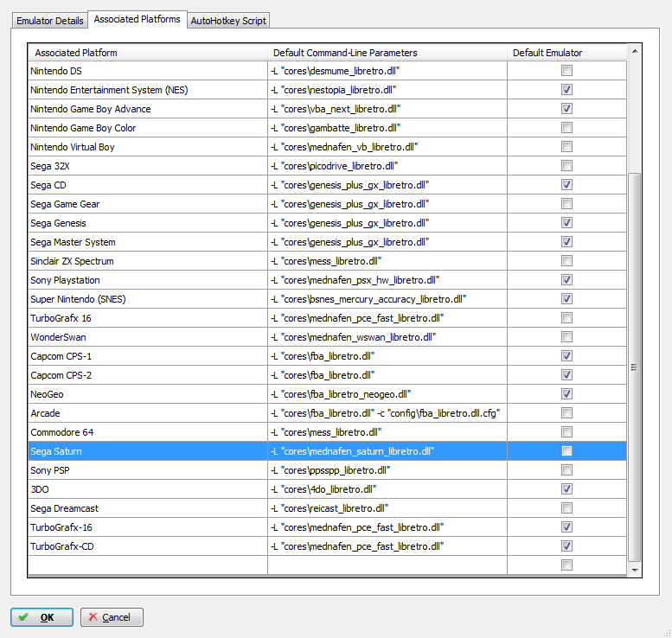
Task: Check Default Emulator for Sinclair ZX Spectrum
Action: [566, 261]
